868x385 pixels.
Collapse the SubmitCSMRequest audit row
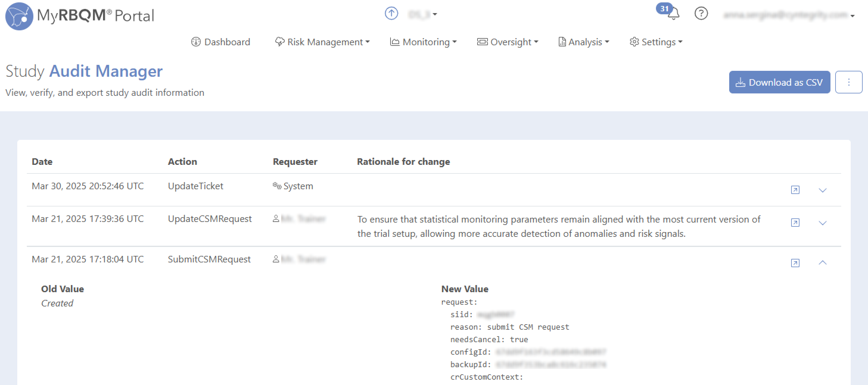(x=822, y=262)
